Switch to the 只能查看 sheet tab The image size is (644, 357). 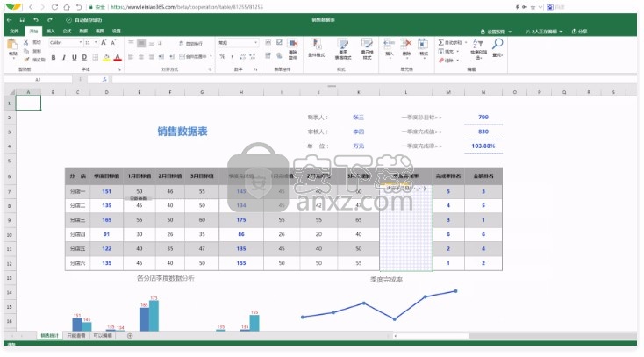pyautogui.click(x=77, y=335)
